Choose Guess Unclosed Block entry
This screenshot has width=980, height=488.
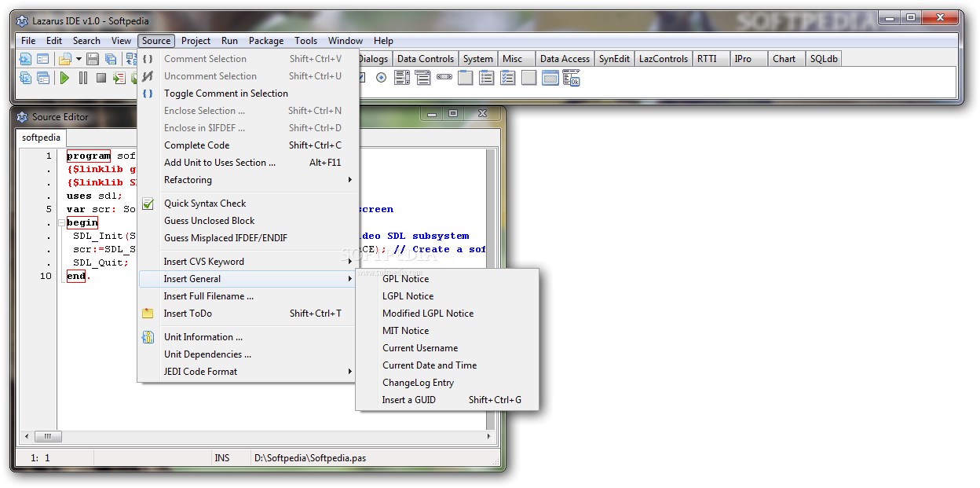248,221
